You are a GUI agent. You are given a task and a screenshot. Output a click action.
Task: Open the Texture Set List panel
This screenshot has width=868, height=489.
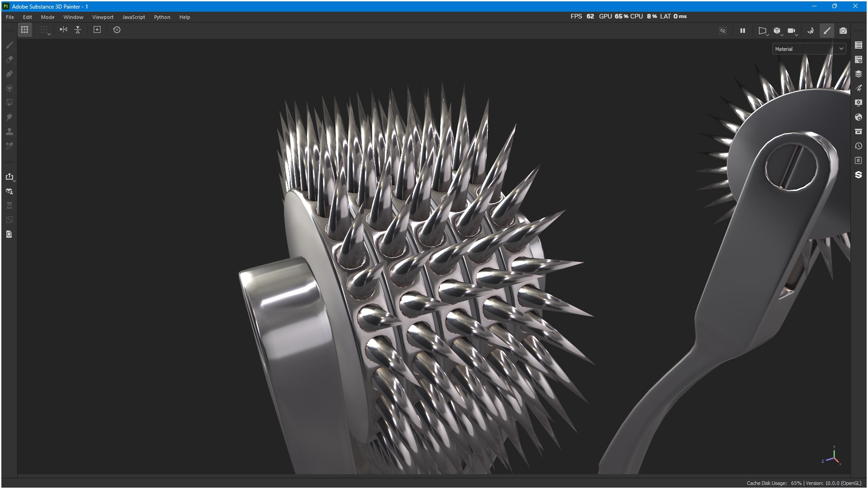coord(859,45)
